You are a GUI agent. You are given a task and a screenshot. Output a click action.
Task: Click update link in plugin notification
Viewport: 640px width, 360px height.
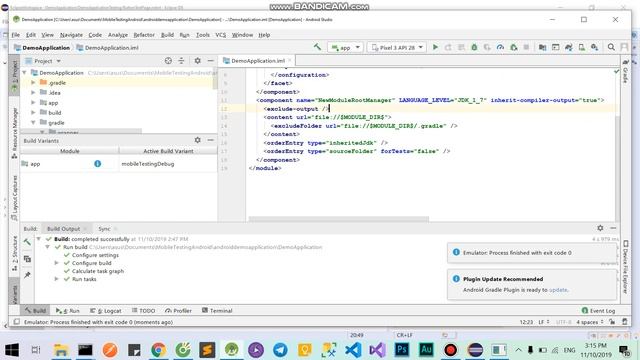pos(558,290)
